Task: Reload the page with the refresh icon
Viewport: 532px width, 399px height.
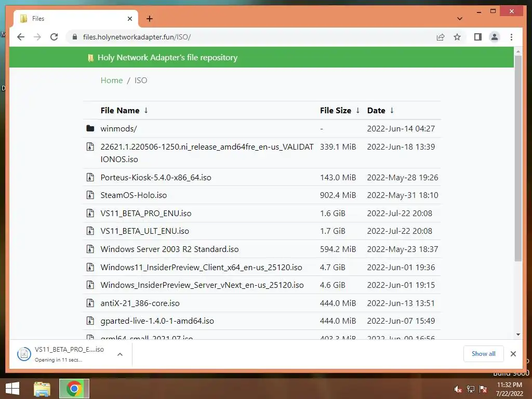Action: click(x=54, y=37)
